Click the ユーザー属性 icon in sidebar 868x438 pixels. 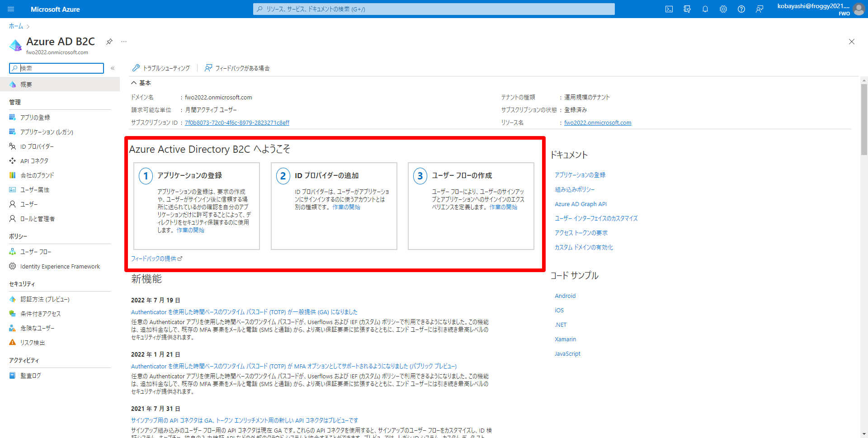click(x=13, y=190)
